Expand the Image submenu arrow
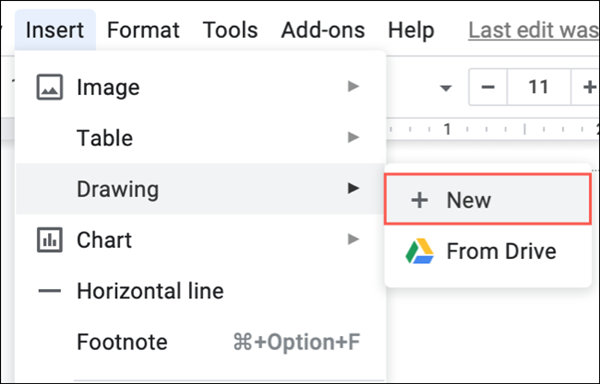600x384 pixels. (x=353, y=86)
